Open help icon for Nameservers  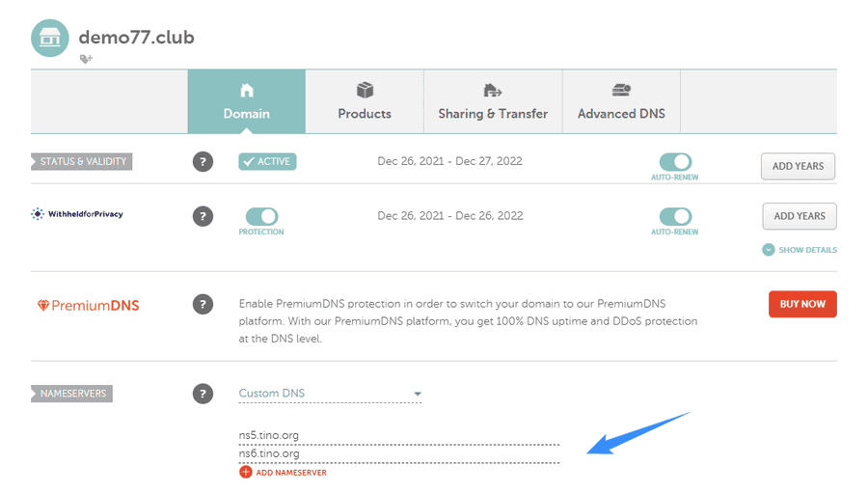[203, 394]
